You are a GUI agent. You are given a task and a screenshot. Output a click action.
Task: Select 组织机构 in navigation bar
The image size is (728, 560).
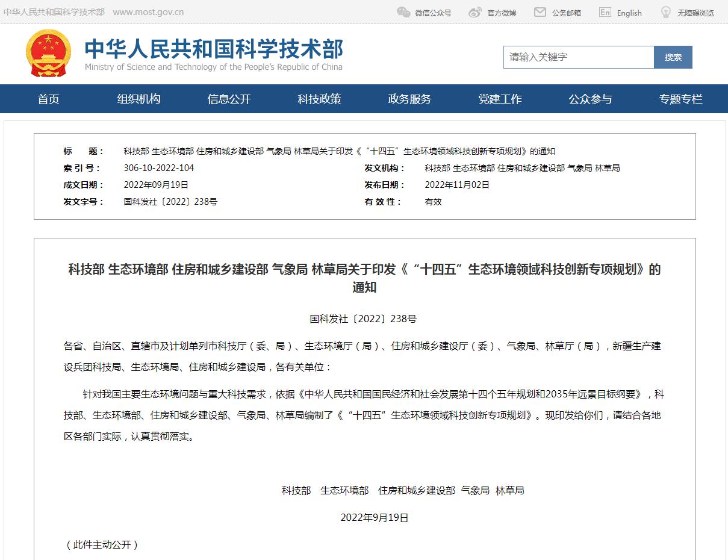138,99
